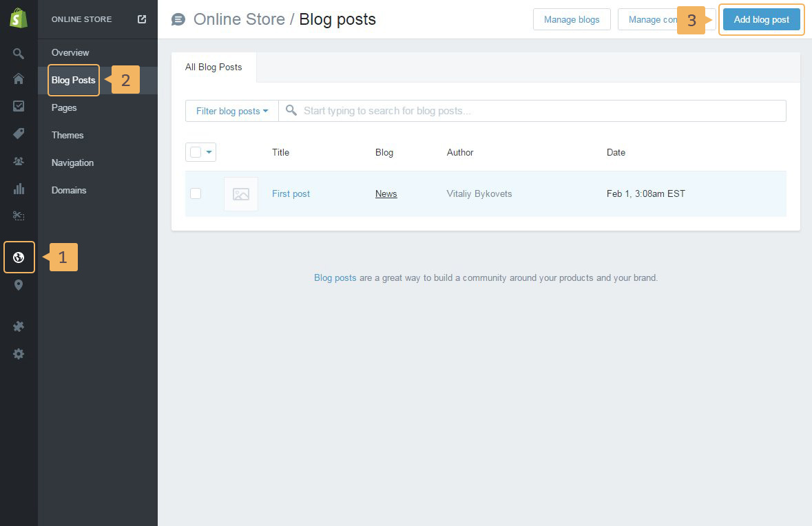Click the Add blog post button
Image resolution: width=812 pixels, height=526 pixels.
click(x=761, y=19)
